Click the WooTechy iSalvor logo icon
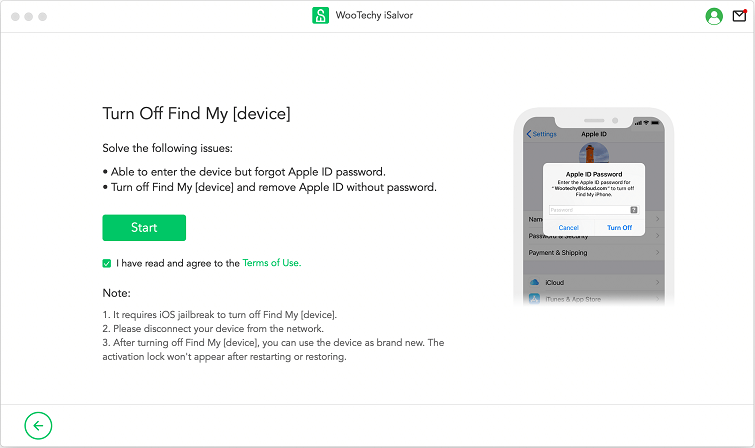Viewport: 755px width, 448px height. point(320,16)
